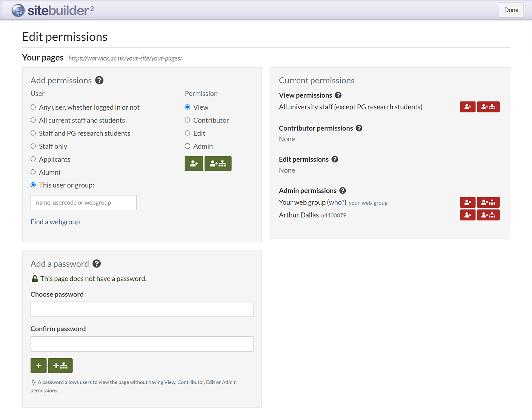Apply password to subpages with plus-tree icon

pos(60,365)
